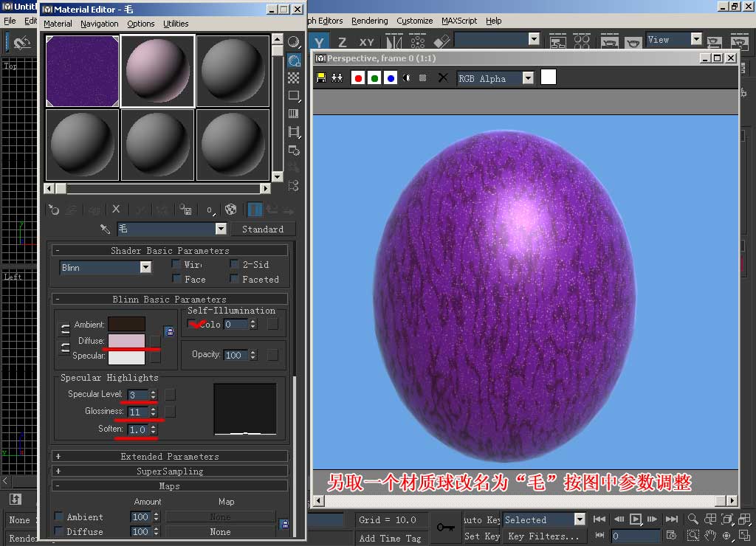Click the Array tool in main toolbar
Viewport: 756px width, 546px height.
coord(418,41)
